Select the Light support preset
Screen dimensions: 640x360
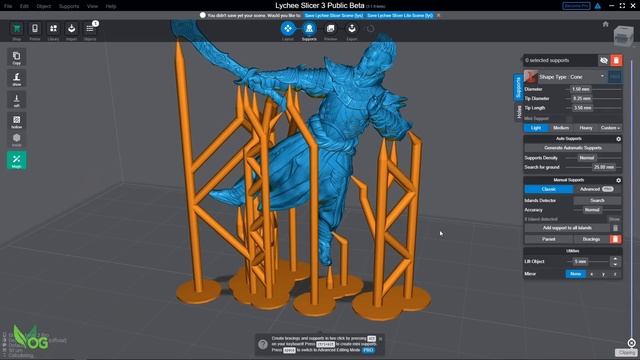pyautogui.click(x=536, y=128)
